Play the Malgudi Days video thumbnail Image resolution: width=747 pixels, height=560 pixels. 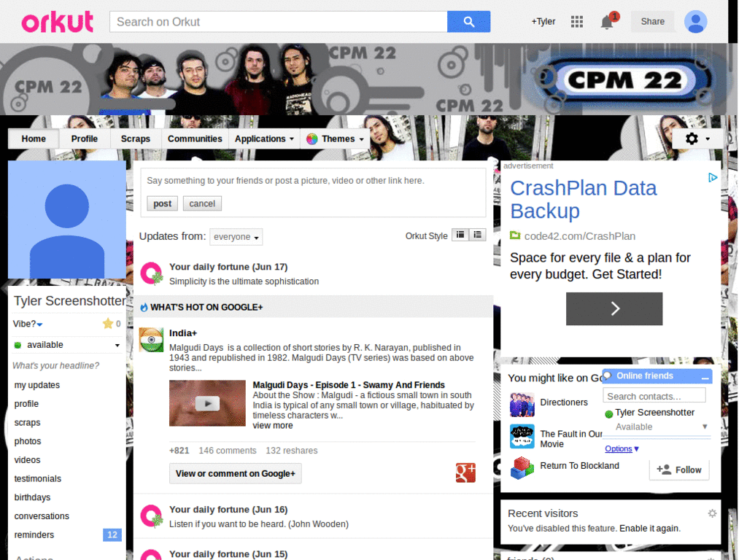click(x=207, y=403)
